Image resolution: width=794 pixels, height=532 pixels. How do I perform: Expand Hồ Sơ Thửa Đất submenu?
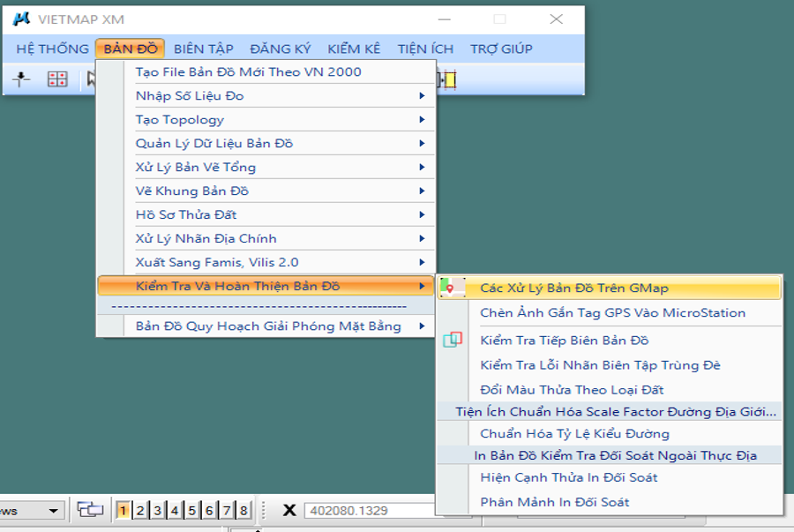(266, 214)
